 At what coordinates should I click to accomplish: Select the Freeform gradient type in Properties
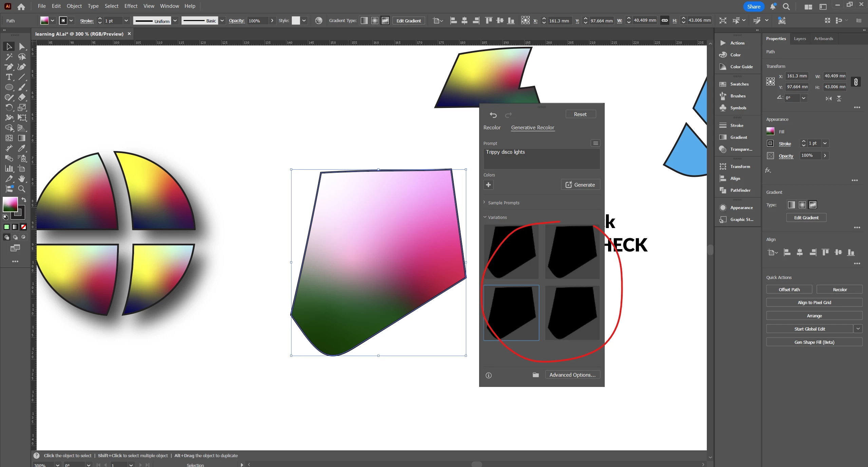coord(813,205)
